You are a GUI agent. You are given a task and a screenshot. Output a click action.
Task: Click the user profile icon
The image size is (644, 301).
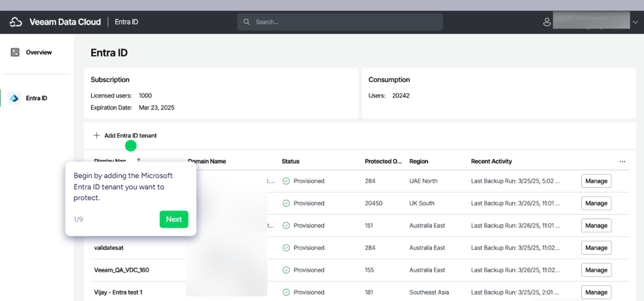[547, 22]
